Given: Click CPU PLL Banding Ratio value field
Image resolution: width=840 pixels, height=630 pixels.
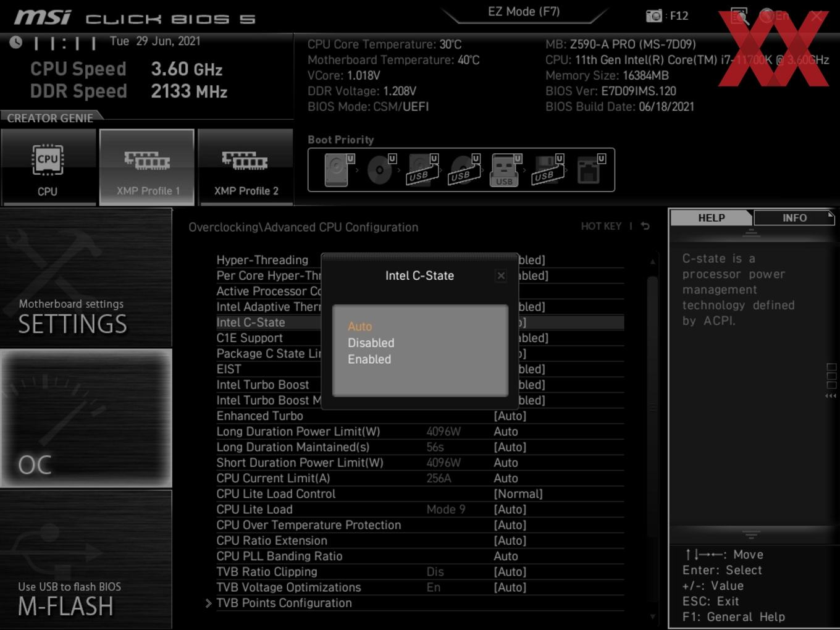Looking at the screenshot, I should [506, 556].
